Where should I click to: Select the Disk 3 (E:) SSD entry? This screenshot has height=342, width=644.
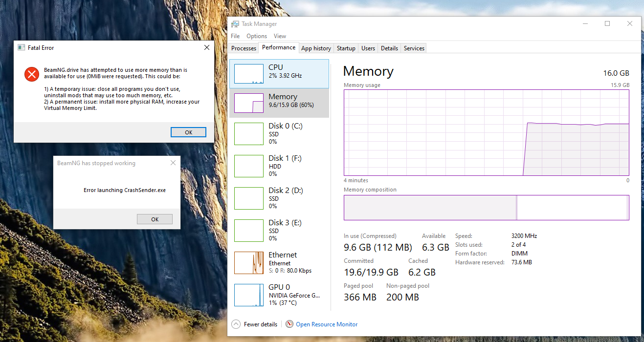[279, 230]
